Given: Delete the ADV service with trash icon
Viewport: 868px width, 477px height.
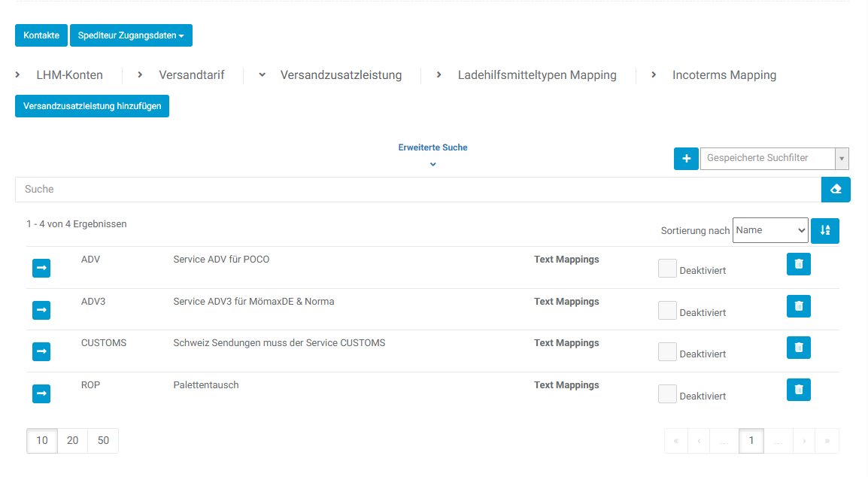Looking at the screenshot, I should (x=798, y=264).
